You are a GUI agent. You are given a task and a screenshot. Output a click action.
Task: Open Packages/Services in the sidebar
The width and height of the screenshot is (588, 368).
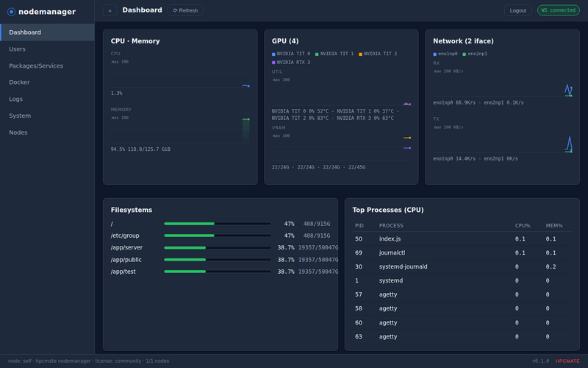[47, 66]
